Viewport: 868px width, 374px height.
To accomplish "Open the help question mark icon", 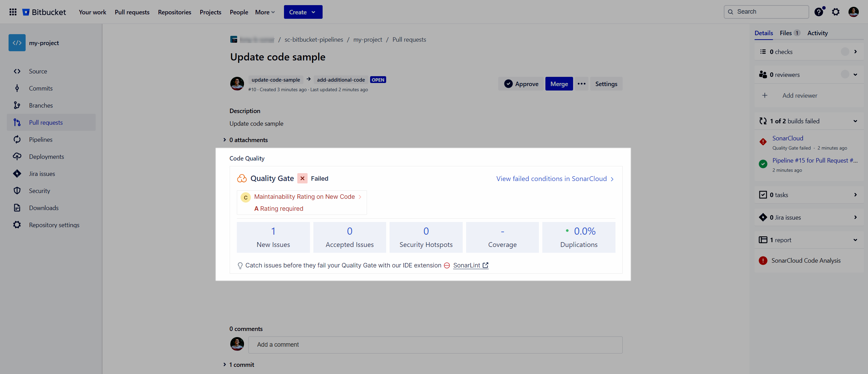I will click(x=819, y=12).
